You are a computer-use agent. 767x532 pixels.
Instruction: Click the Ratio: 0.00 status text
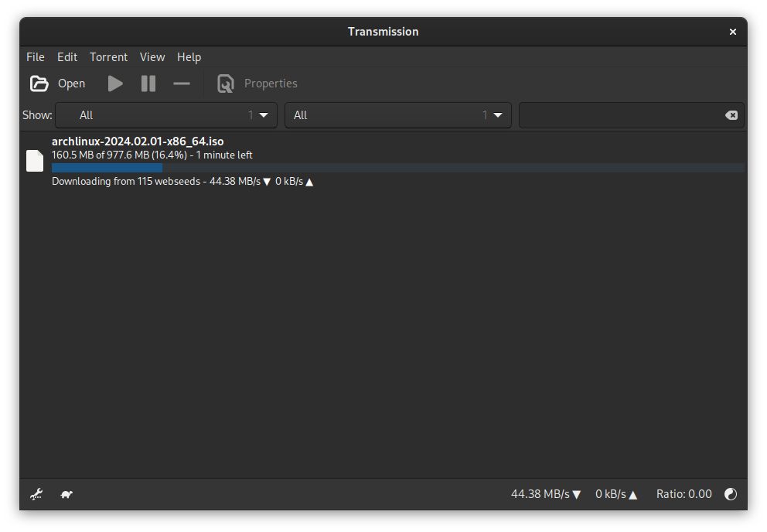point(683,494)
